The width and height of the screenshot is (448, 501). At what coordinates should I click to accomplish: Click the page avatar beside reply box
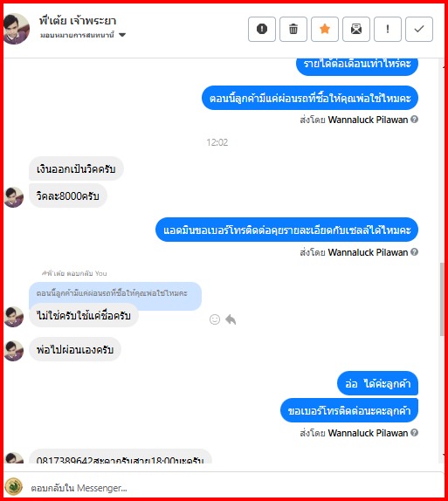13,487
